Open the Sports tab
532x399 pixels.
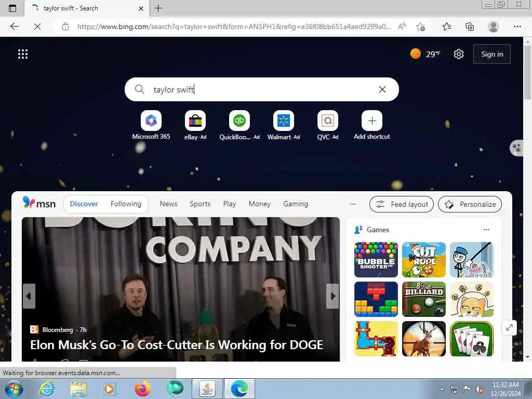200,204
